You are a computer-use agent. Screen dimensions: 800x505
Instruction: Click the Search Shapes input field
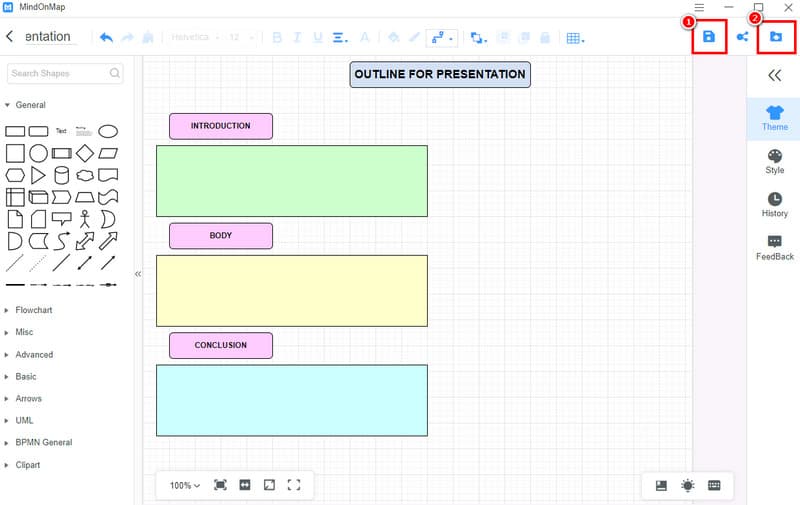click(x=58, y=73)
